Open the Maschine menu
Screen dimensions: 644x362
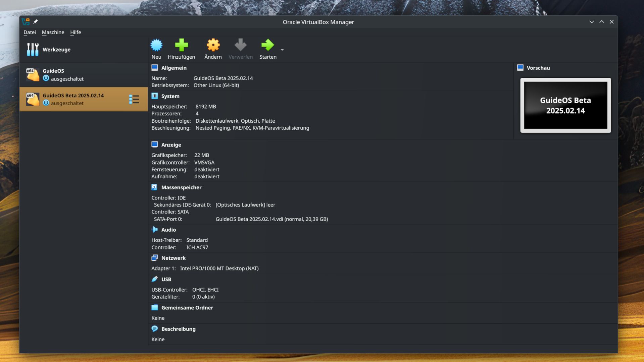pyautogui.click(x=53, y=32)
